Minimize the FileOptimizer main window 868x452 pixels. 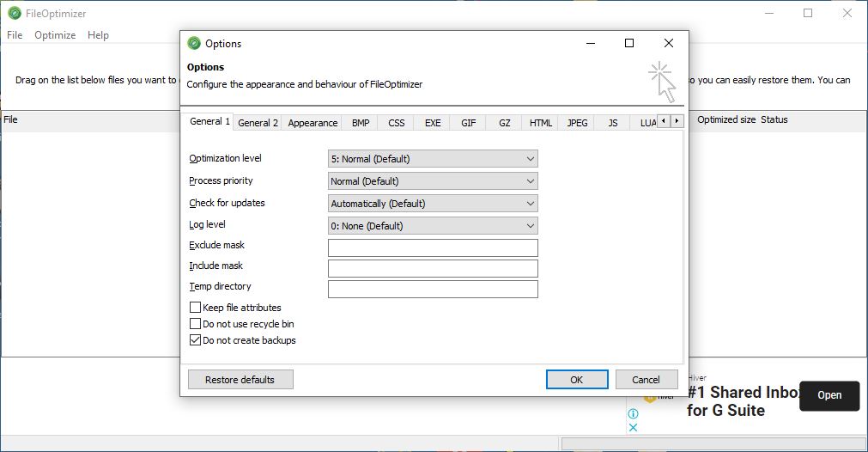[769, 13]
